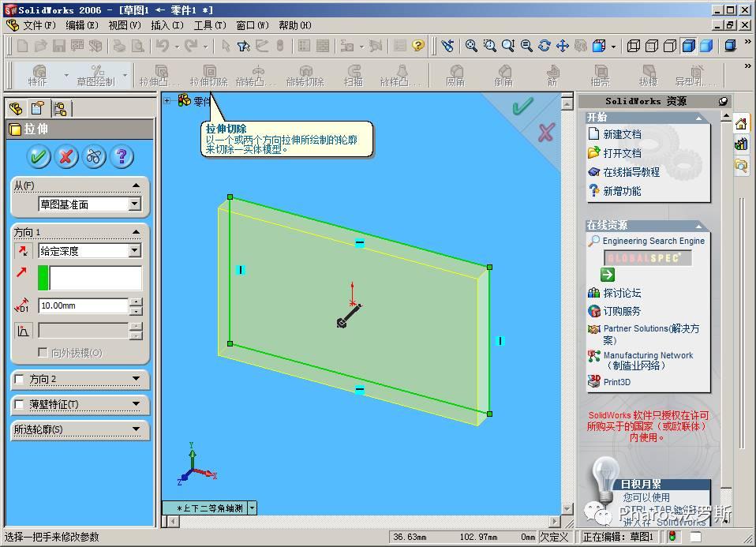Click the detailed preview glasses button

point(94,157)
